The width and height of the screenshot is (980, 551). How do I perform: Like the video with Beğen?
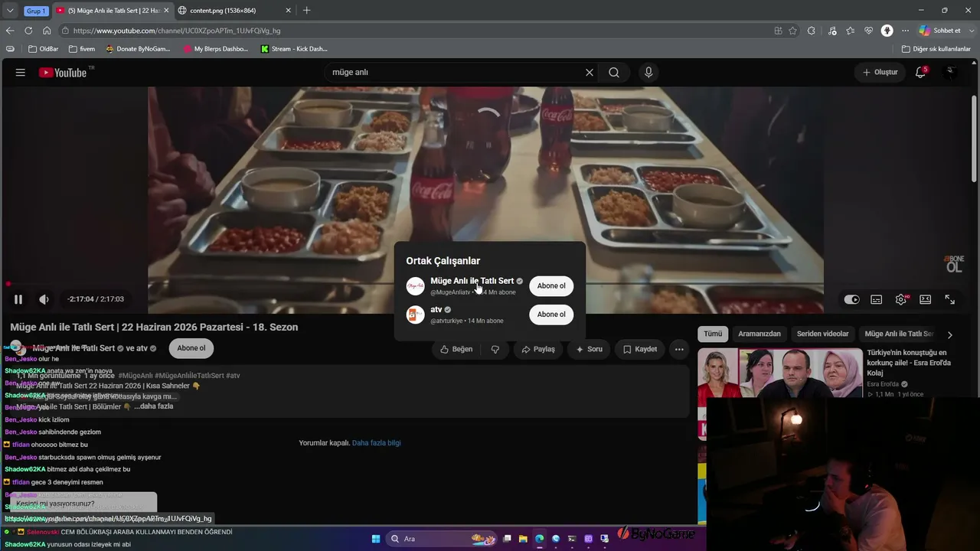pyautogui.click(x=456, y=349)
